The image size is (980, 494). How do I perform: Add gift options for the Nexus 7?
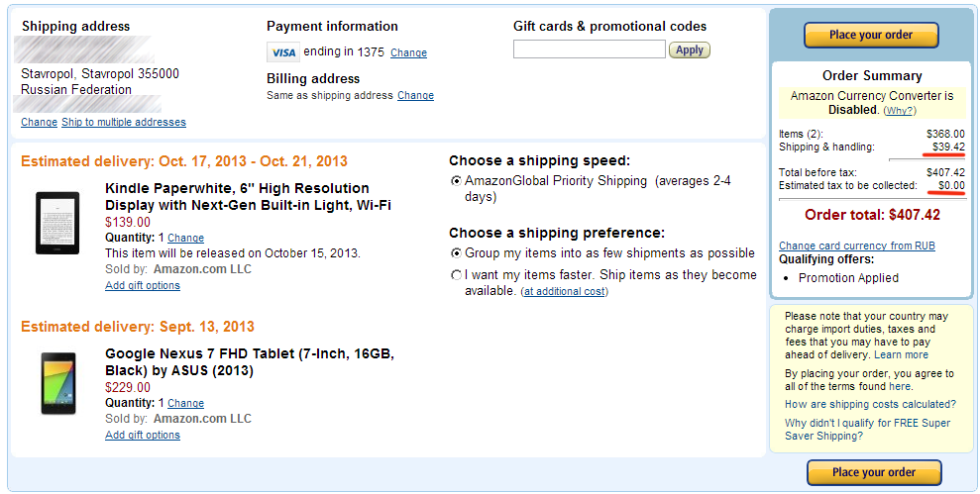pos(143,435)
